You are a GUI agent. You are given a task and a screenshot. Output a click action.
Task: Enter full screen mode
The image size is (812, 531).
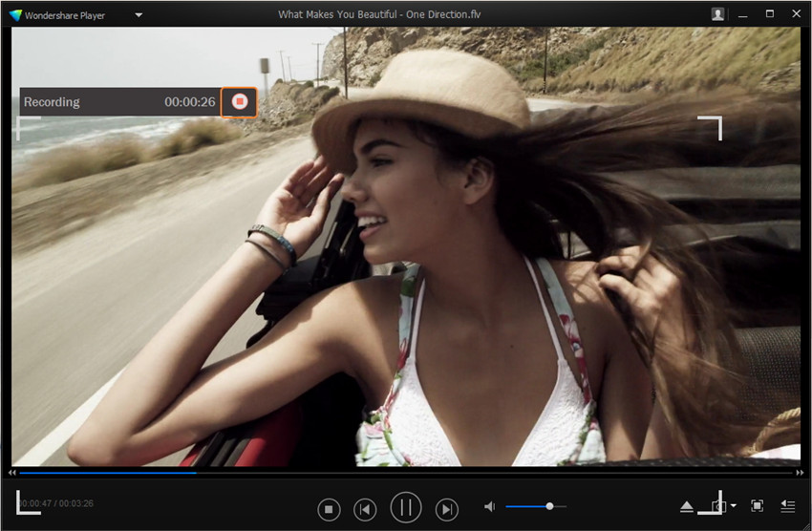tap(757, 505)
